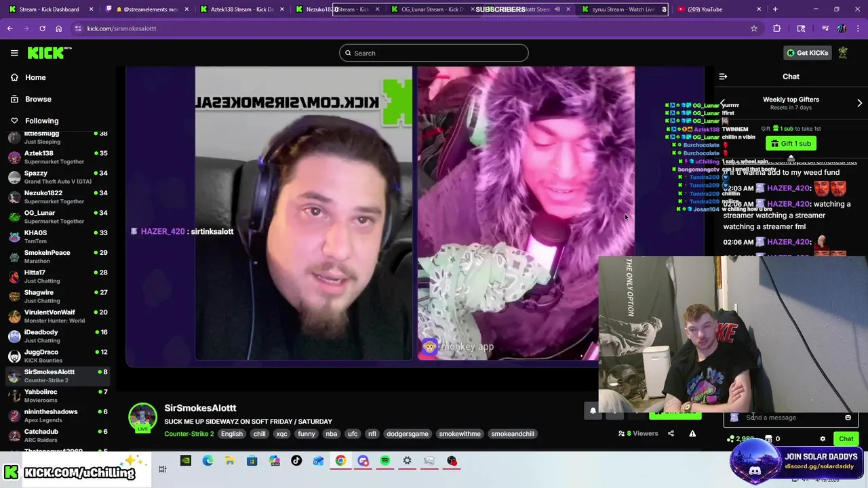The width and height of the screenshot is (868, 488).
Task: Show previous weekly gifters slide
Action: (x=722, y=103)
